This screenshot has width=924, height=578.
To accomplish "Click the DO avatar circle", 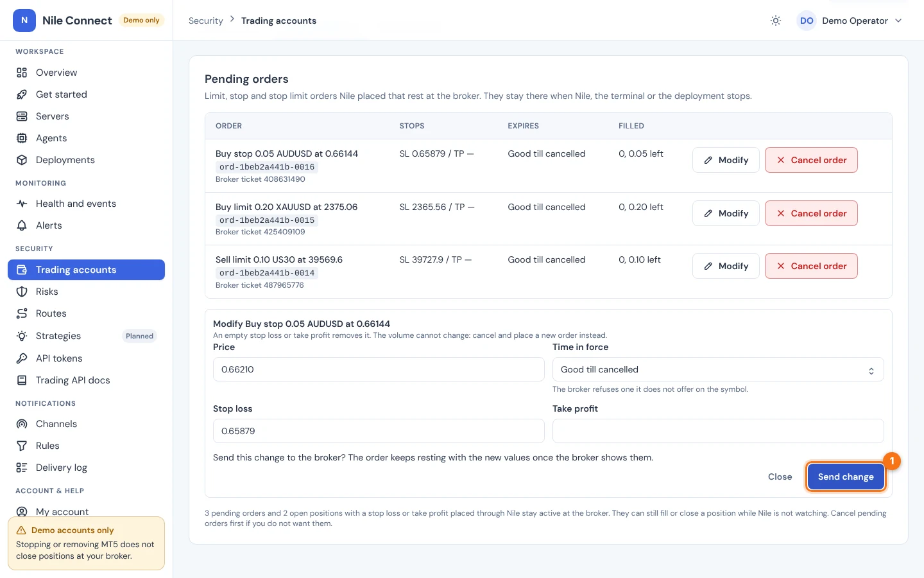I will [807, 21].
